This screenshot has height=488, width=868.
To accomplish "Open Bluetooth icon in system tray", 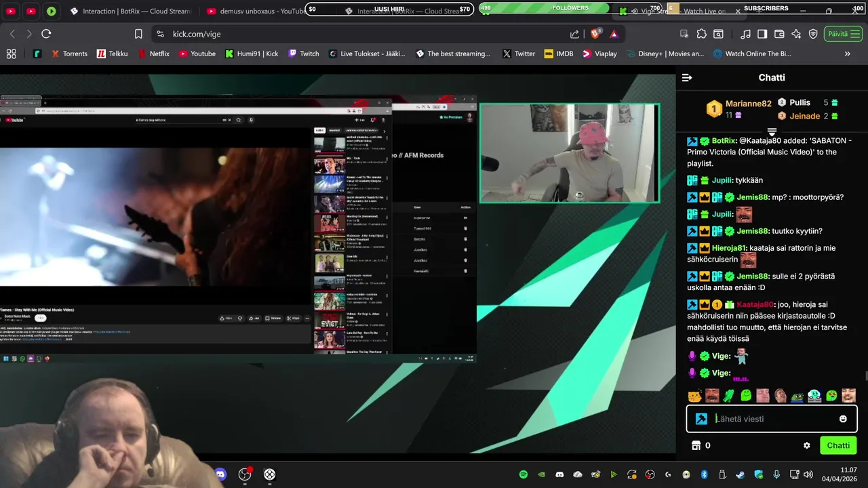I will coord(704,474).
